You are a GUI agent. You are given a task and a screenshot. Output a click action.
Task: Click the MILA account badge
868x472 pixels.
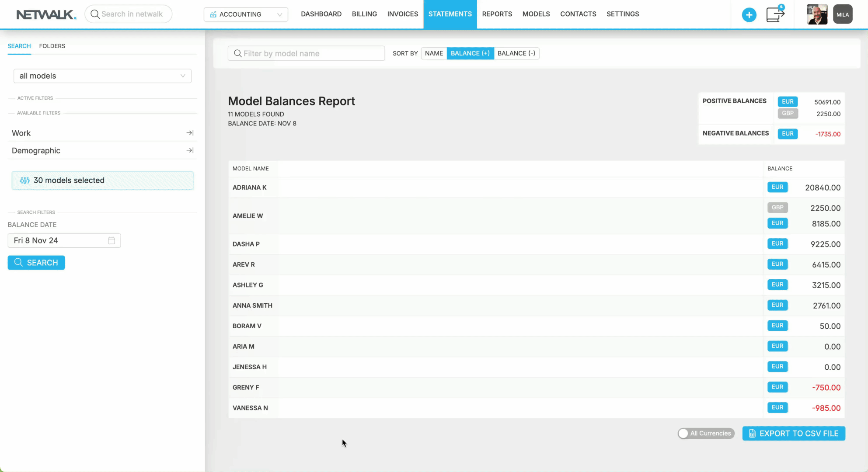pyautogui.click(x=843, y=14)
